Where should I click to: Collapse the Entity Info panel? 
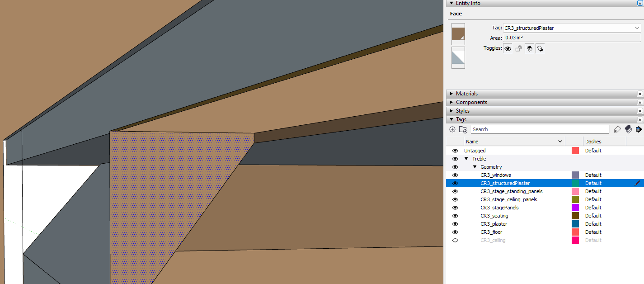[451, 3]
